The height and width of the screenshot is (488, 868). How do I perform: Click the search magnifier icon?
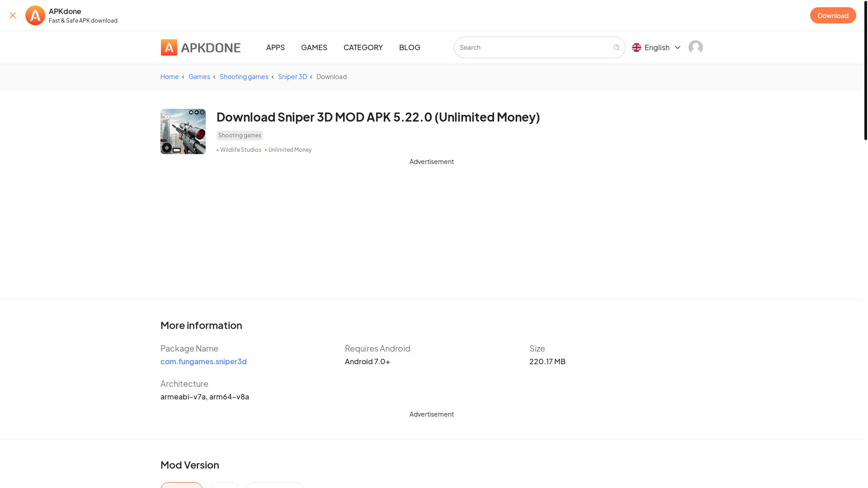tap(617, 47)
